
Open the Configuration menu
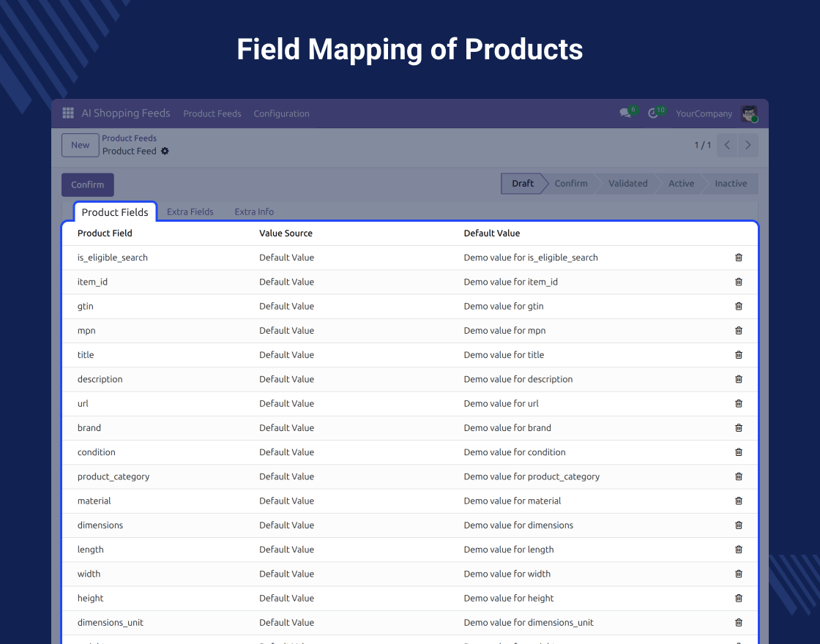pyautogui.click(x=281, y=113)
